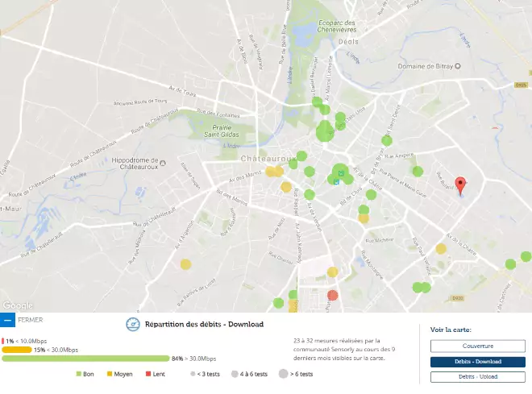Click the FERMER label
The width and height of the screenshot is (532, 394).
(30, 320)
